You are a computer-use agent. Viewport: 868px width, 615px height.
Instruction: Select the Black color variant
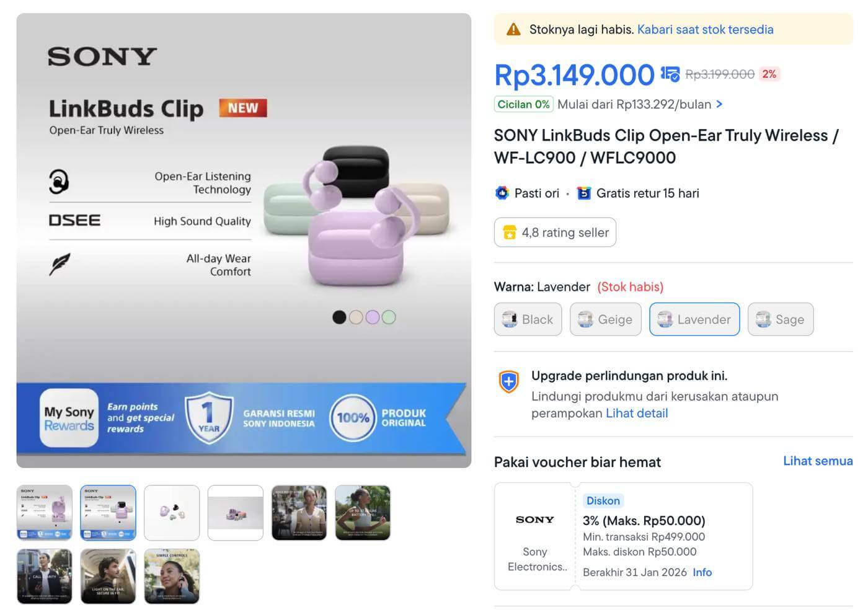click(528, 319)
